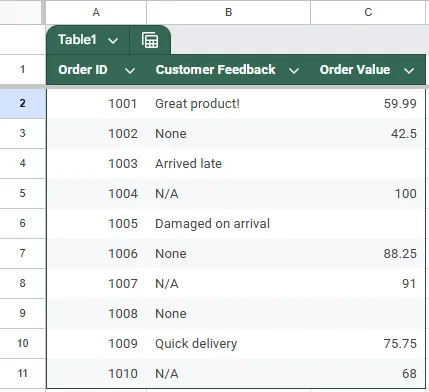Screen dimensions: 429x392
Task: Select the order value 59.99 cell
Action: (x=368, y=104)
